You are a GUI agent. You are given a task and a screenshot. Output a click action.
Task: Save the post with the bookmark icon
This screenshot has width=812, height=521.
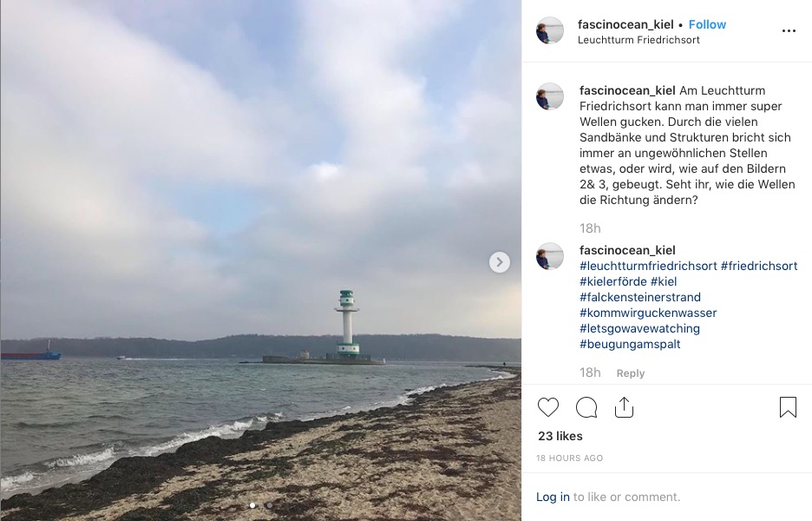(x=788, y=407)
